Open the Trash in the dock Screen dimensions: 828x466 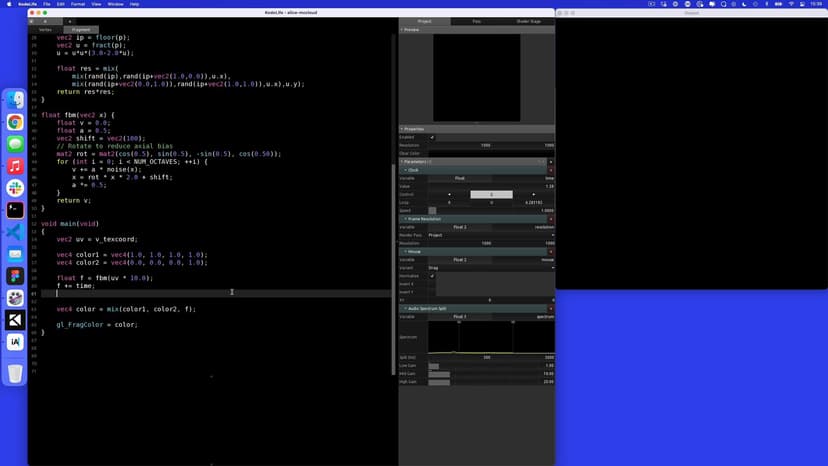pyautogui.click(x=15, y=373)
